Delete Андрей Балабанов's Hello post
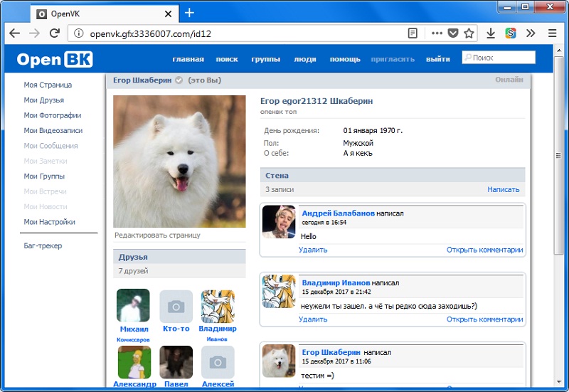Viewport: 569px width, 392px height. coord(313,250)
